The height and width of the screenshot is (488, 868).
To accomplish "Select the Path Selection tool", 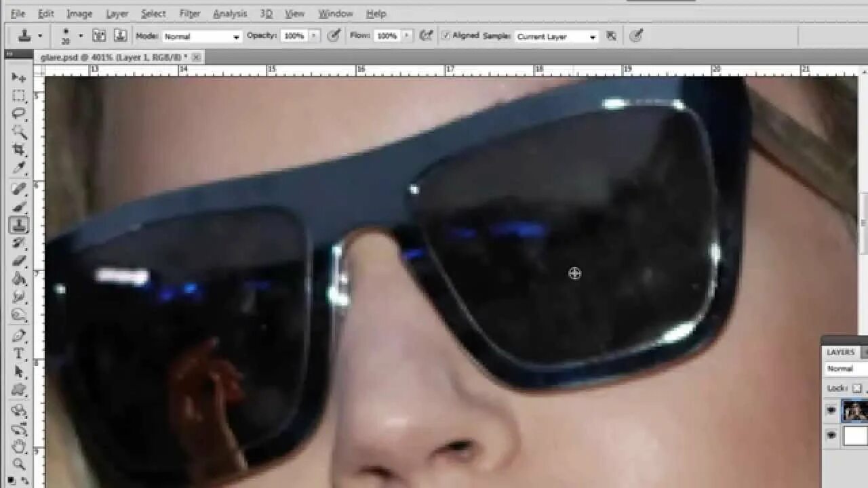I will tap(19, 371).
